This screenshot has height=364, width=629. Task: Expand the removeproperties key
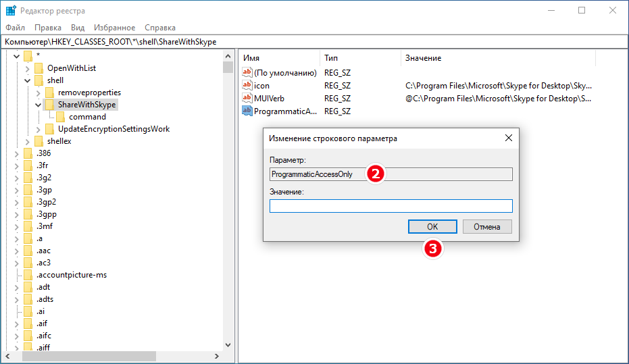pyautogui.click(x=38, y=93)
